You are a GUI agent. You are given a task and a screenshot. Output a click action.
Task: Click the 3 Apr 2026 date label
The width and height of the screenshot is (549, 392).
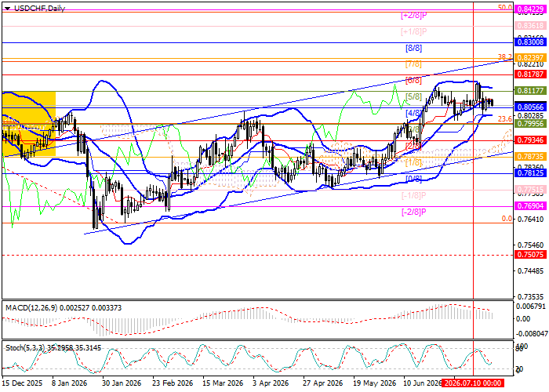[x=271, y=383]
